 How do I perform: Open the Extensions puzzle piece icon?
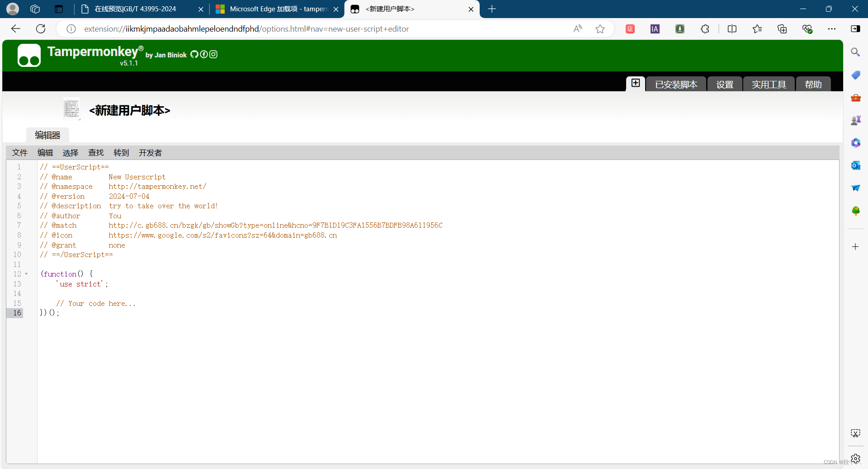pos(705,28)
